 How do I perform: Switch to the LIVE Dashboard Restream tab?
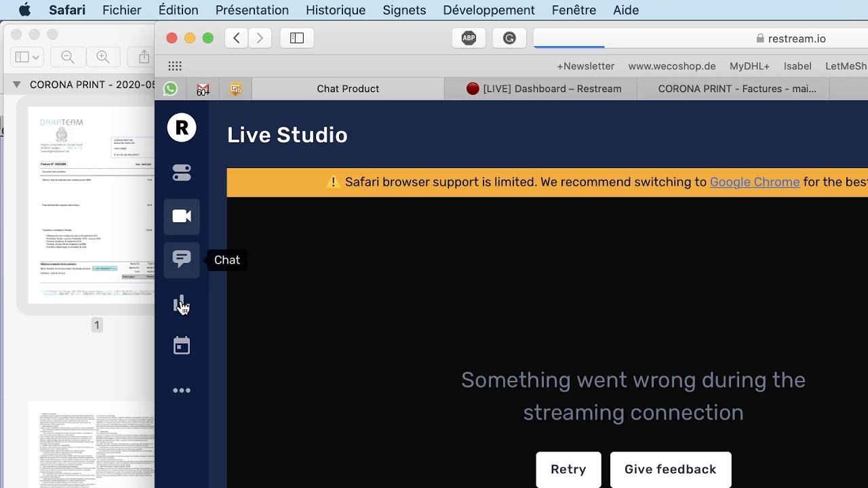[x=543, y=89]
